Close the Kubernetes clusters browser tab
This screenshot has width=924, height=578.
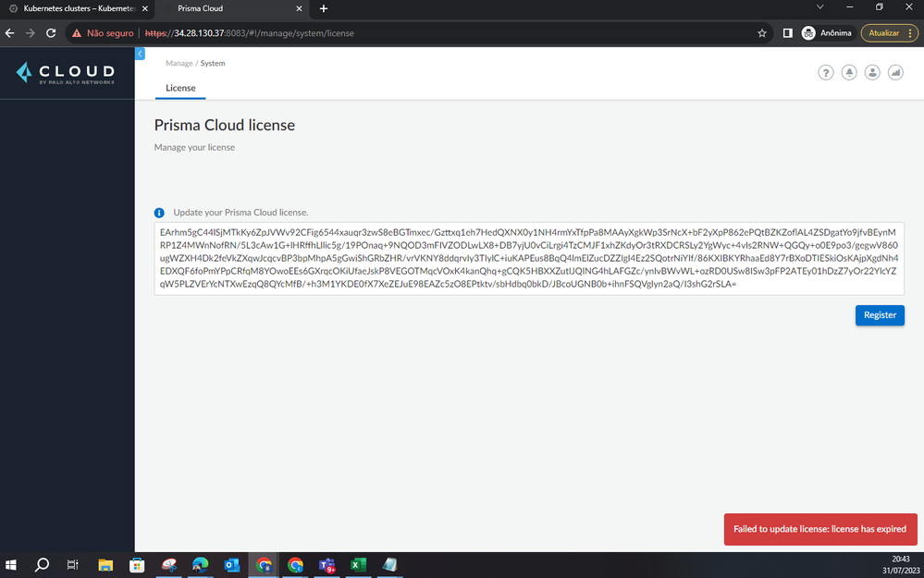[x=145, y=8]
